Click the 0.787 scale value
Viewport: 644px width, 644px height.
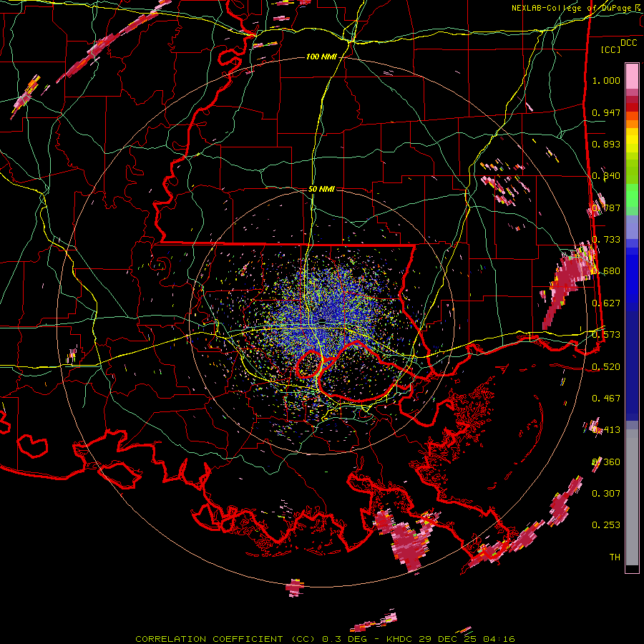click(x=606, y=208)
